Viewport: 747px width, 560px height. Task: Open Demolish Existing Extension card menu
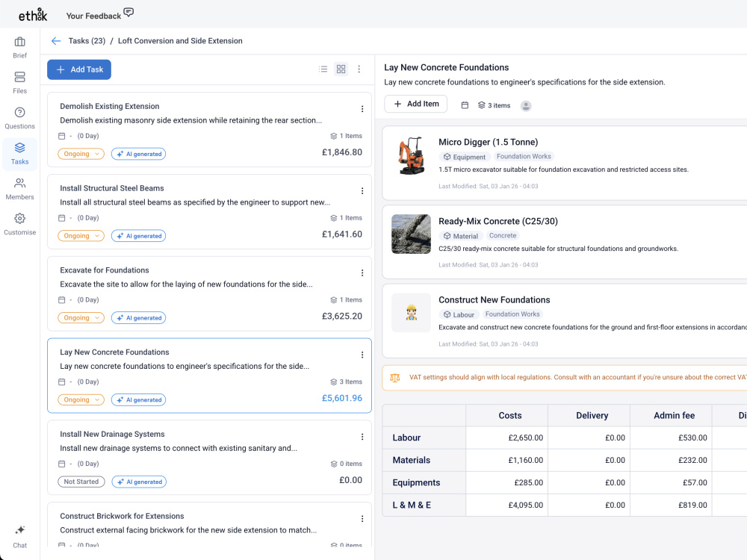tap(362, 109)
